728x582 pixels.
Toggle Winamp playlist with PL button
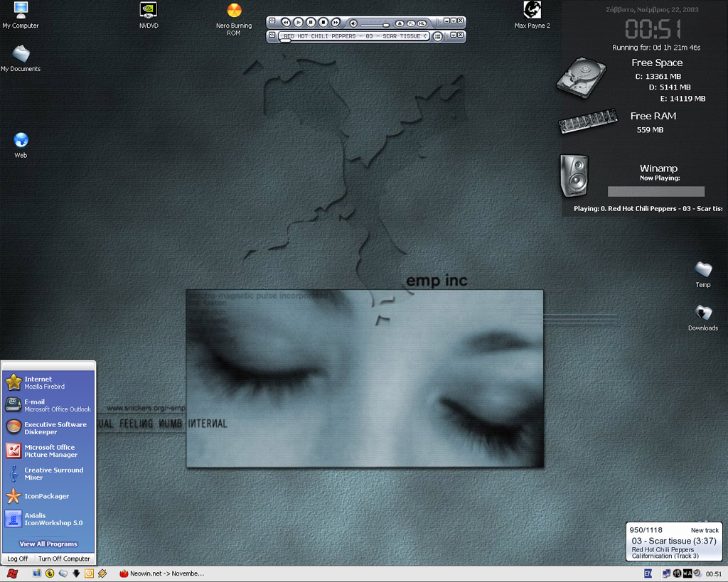click(x=411, y=23)
